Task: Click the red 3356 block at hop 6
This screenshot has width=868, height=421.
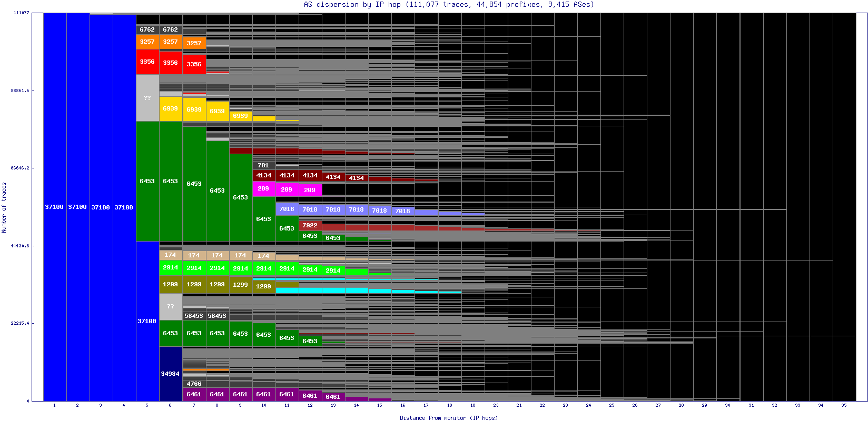Action: coord(171,63)
